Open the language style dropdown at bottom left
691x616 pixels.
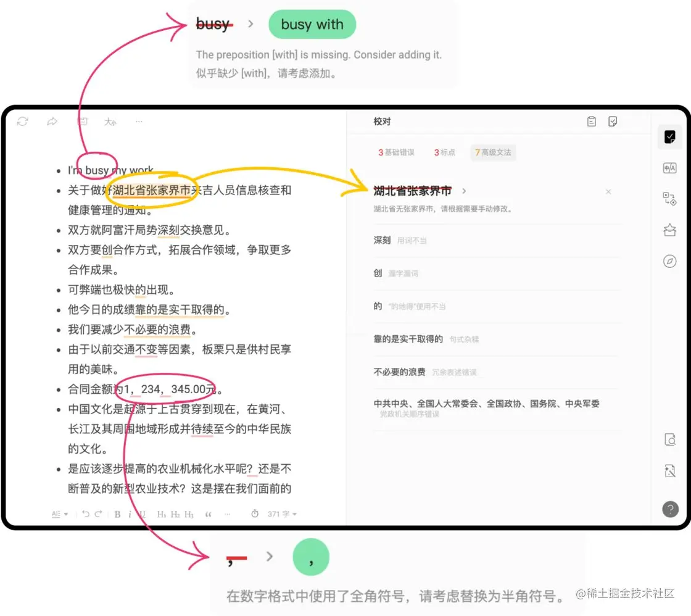[x=59, y=514]
